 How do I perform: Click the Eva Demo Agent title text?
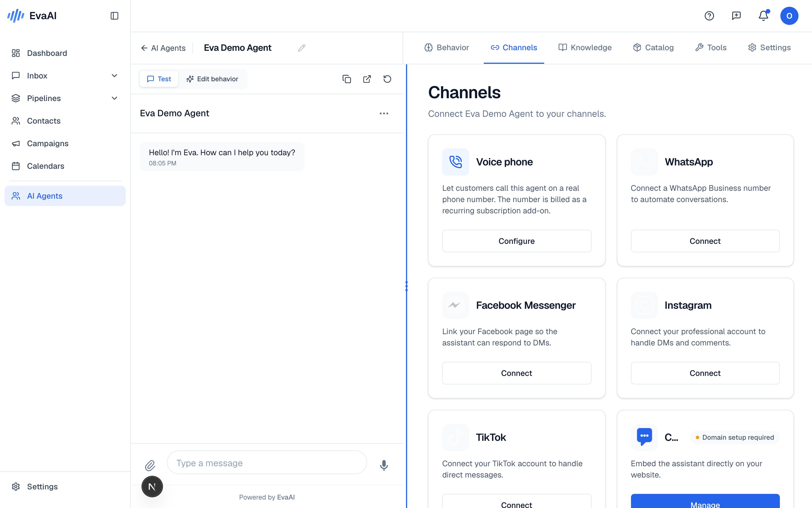click(x=238, y=48)
